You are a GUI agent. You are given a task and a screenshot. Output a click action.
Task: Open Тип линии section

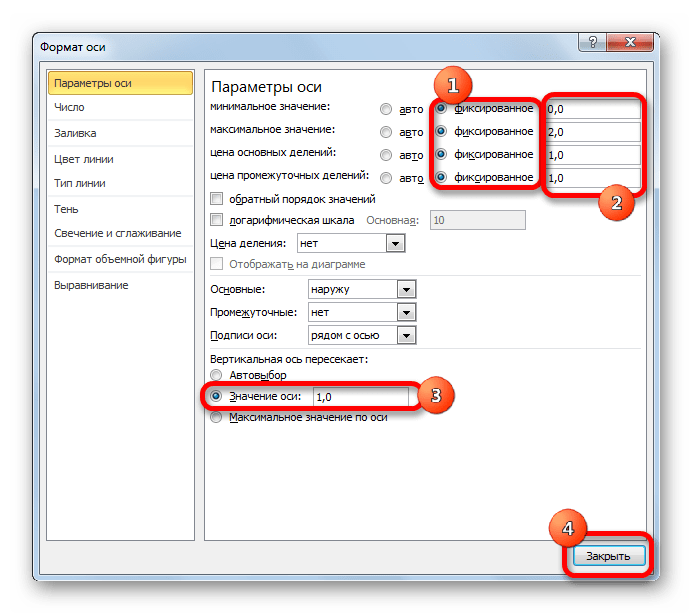pyautogui.click(x=120, y=183)
